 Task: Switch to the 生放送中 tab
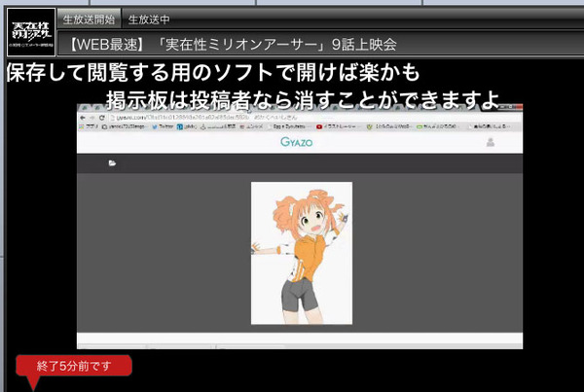(149, 19)
